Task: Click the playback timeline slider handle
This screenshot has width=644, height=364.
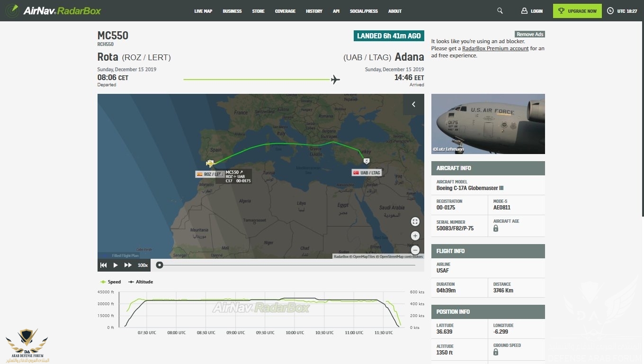Action: click(160, 265)
